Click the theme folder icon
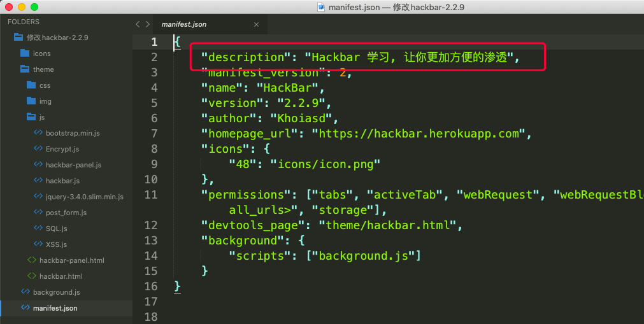Image resolution: width=644 pixels, height=324 pixels. (25, 69)
